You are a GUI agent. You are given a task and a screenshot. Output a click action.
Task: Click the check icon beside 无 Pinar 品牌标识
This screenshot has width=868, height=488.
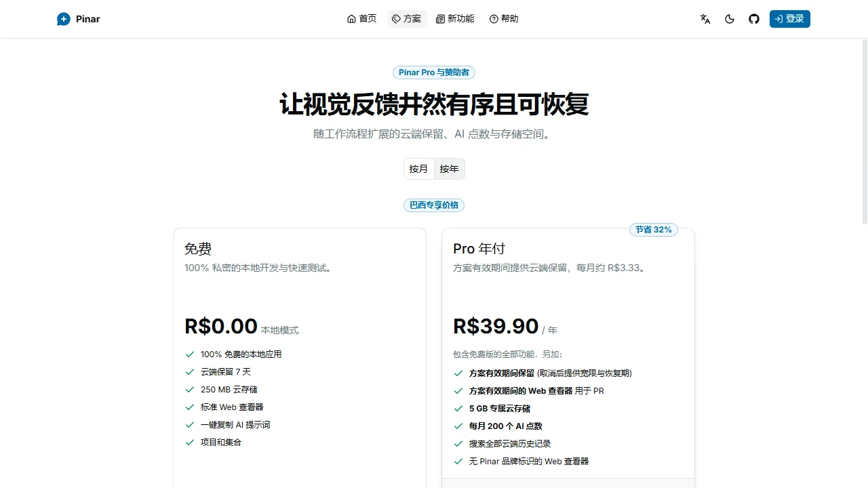point(458,462)
